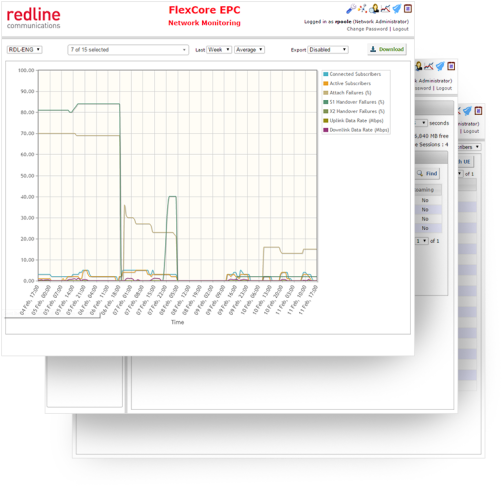
Task: Click Logout link in rearmost window
Action: (471, 131)
